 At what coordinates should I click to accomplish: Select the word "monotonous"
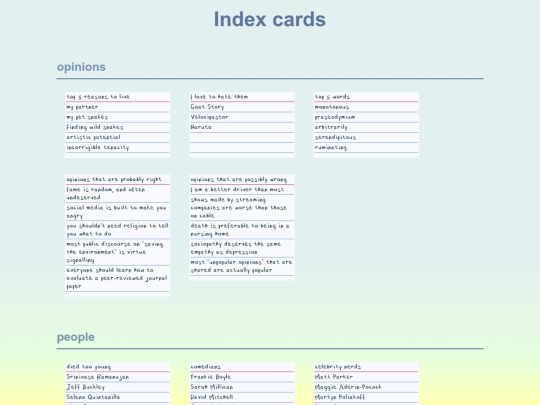point(332,107)
